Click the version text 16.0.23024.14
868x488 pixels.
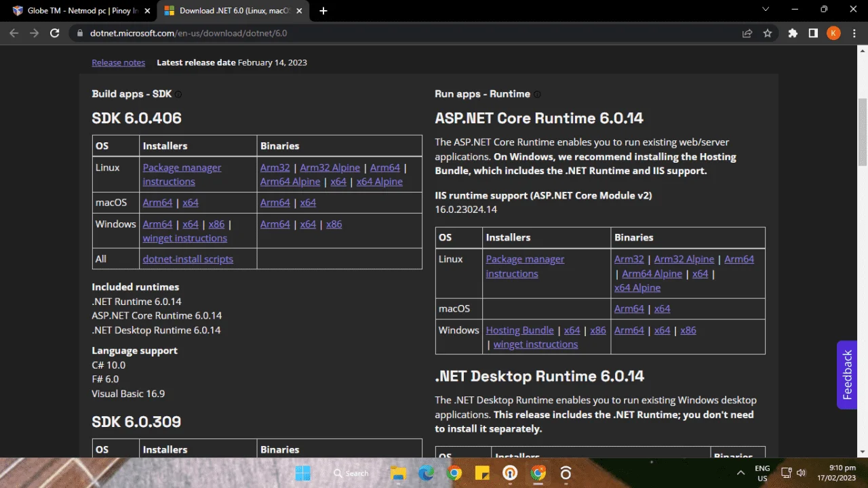tap(466, 209)
